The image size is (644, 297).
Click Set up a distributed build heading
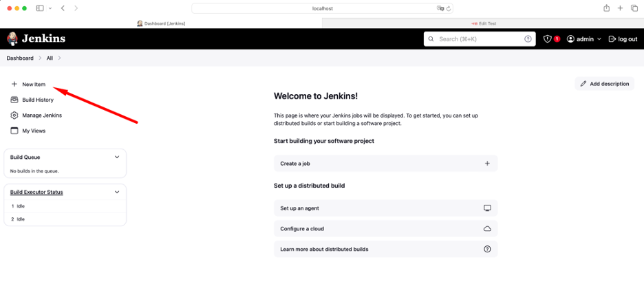click(309, 186)
